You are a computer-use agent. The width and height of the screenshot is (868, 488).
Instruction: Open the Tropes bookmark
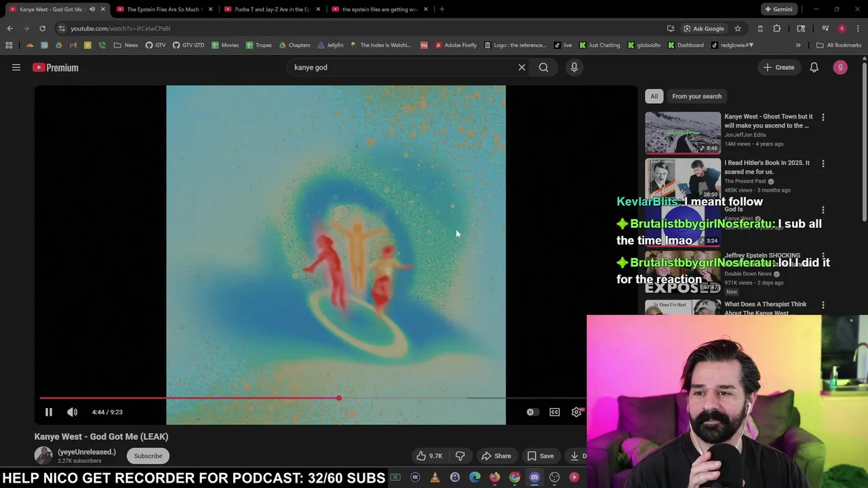[258, 45]
